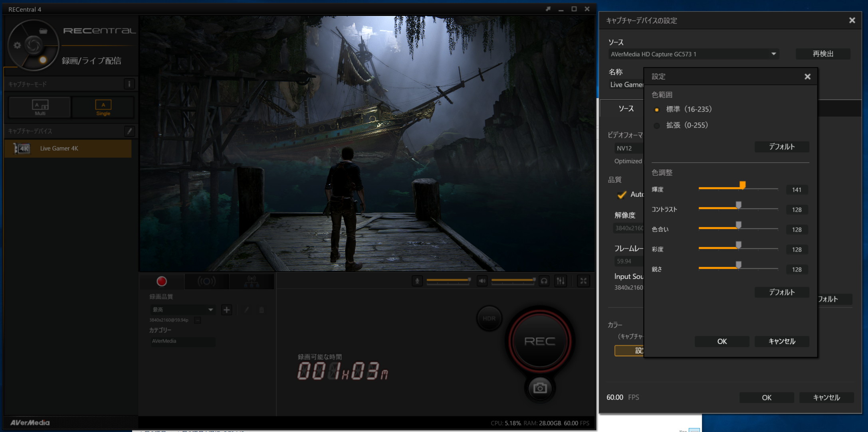Open the settings gear in the RECentral wheel
Viewport: 868px width, 432px height.
pos(17,45)
